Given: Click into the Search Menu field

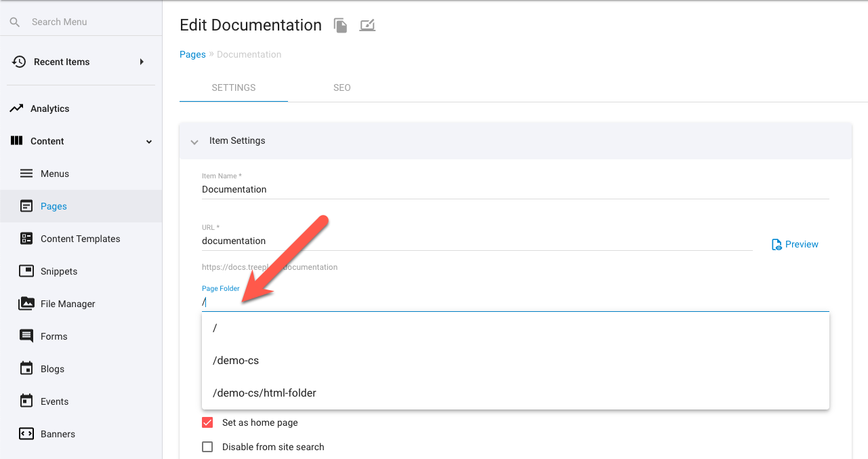Looking at the screenshot, I should click(x=81, y=22).
